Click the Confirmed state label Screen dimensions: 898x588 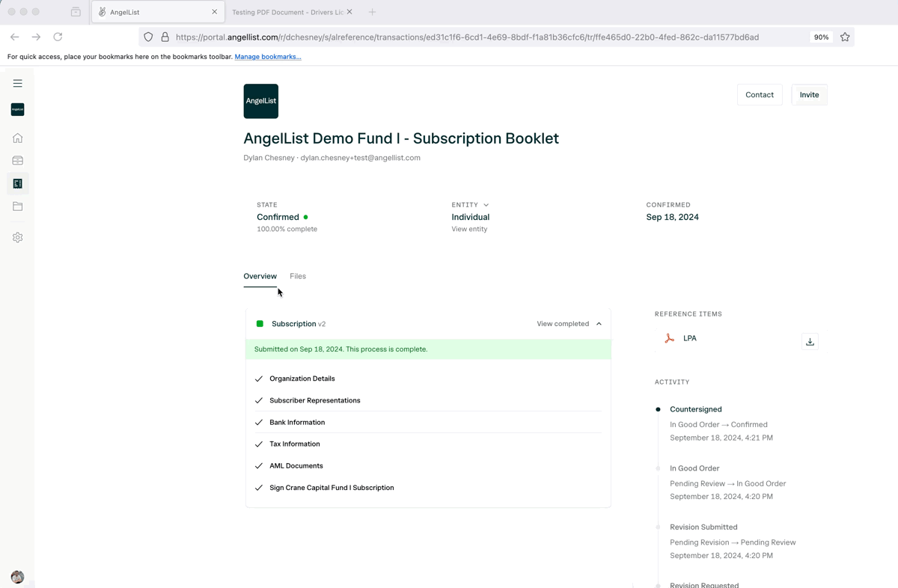[278, 217]
